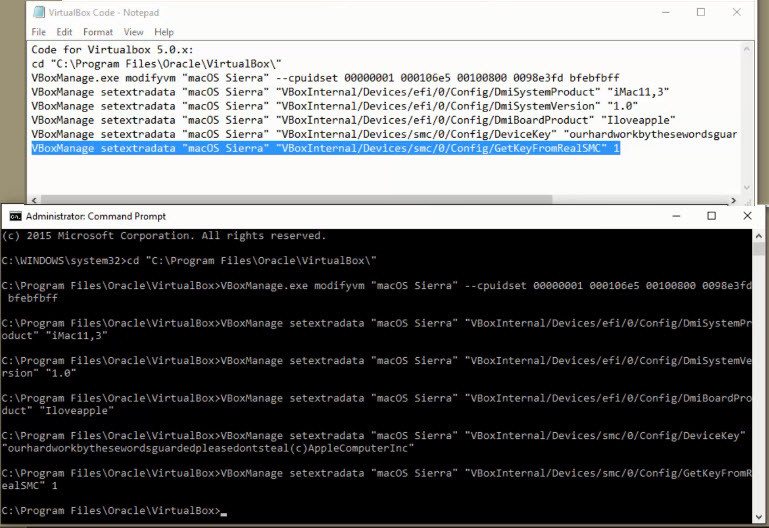769x528 pixels.
Task: Click the 'Administrator: Command Prompt' title text
Action: [96, 216]
